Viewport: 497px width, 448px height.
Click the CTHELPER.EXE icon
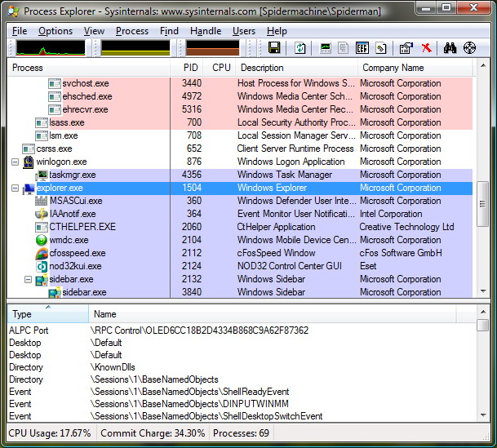pyautogui.click(x=42, y=227)
